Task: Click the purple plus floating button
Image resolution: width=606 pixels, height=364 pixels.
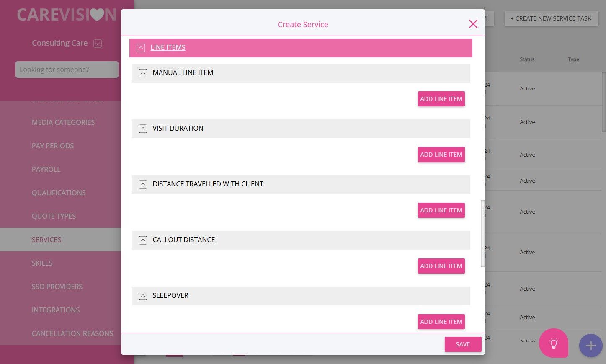Action: point(591,346)
